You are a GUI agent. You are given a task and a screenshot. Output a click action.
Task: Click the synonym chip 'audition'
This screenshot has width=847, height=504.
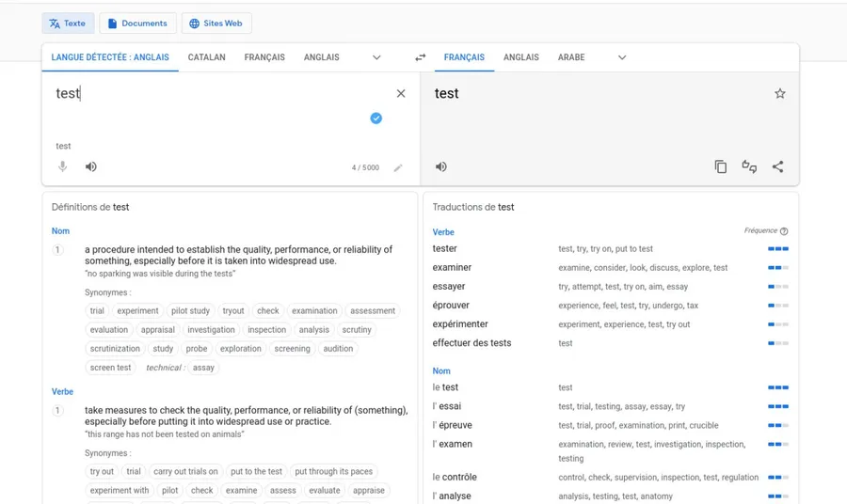338,349
